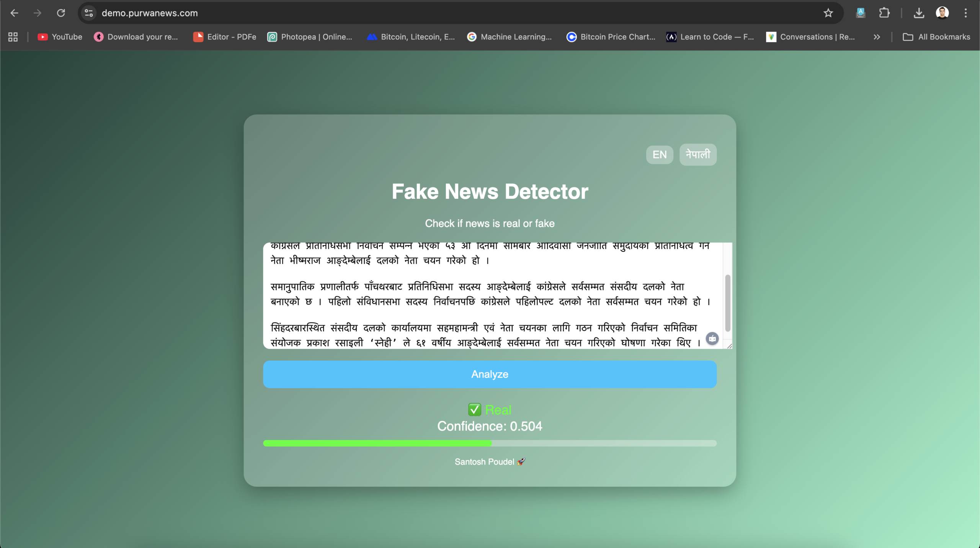Click 'Check if news is real or fake' subtitle
Viewport: 980px width, 548px height.
point(490,223)
